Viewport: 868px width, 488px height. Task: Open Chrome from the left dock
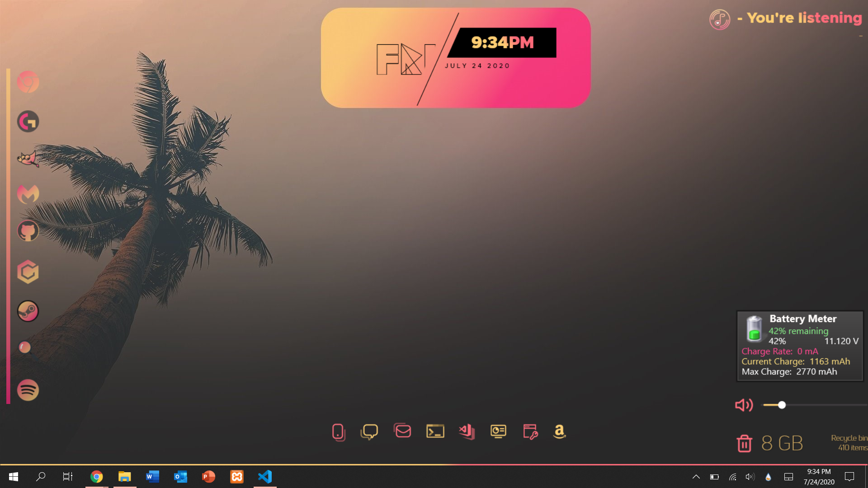tap(28, 82)
